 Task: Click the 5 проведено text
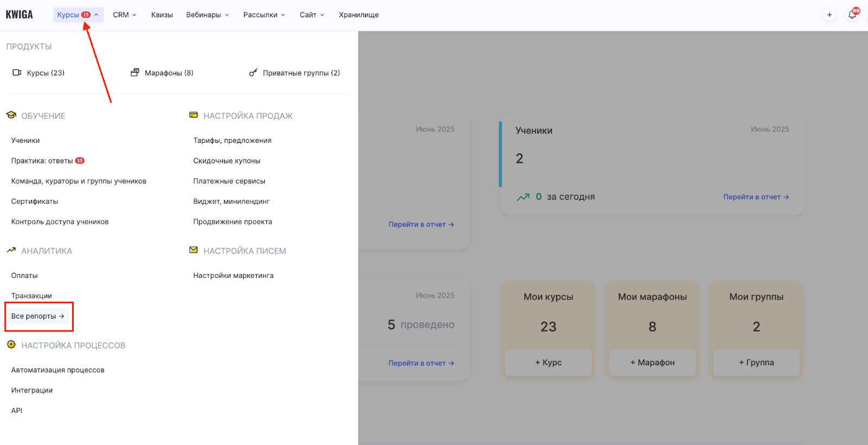tap(421, 325)
